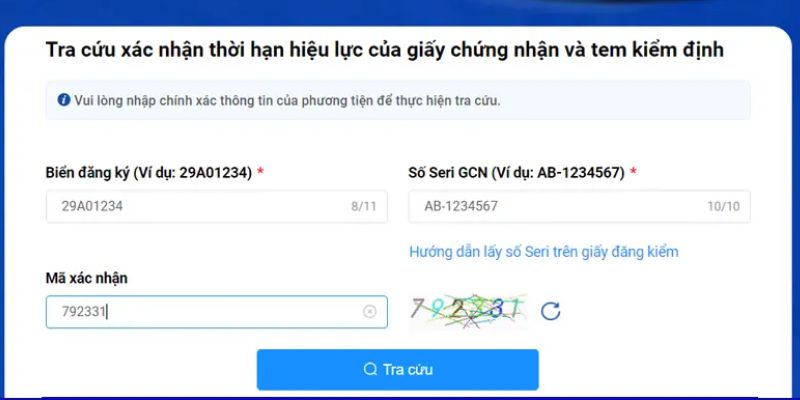
Task: Click into the Mã xác nhận input containing 792331
Action: (x=217, y=312)
